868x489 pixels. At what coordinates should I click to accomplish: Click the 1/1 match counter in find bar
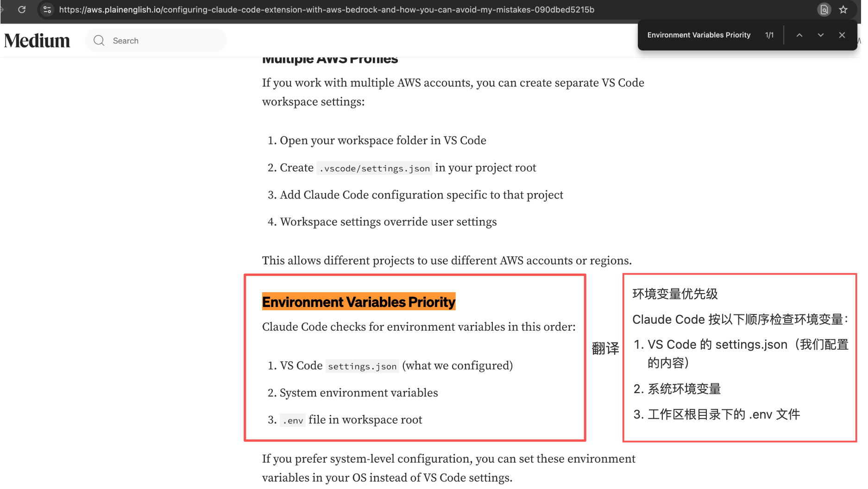(x=769, y=35)
